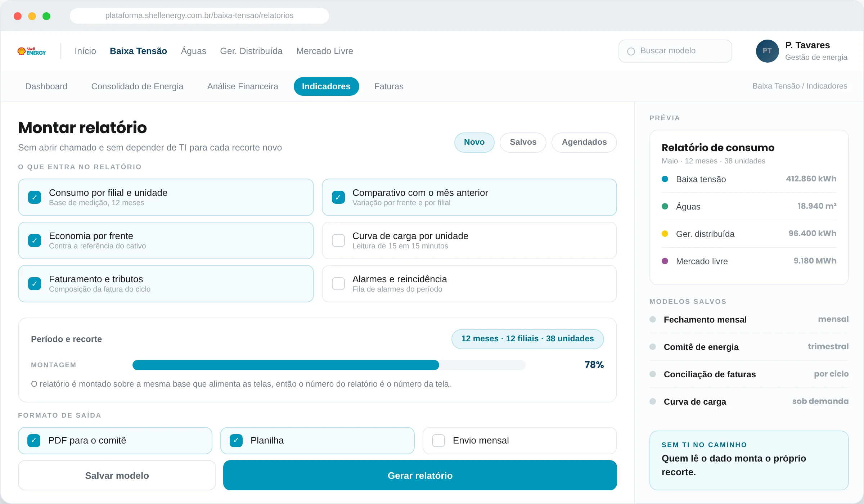The width and height of the screenshot is (864, 504).
Task: Click Gerar relatório button
Action: (x=420, y=476)
